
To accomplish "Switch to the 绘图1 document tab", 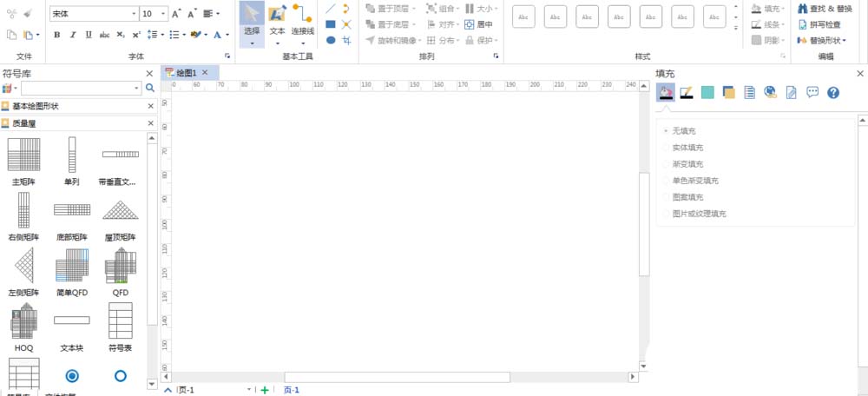I will tap(187, 73).
